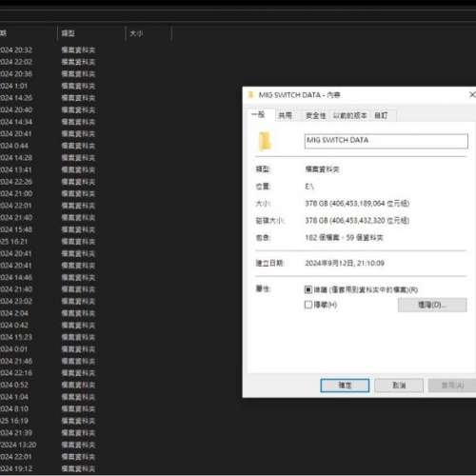Click the 進階(D)... advanced button
The image size is (476, 476).
point(432,305)
